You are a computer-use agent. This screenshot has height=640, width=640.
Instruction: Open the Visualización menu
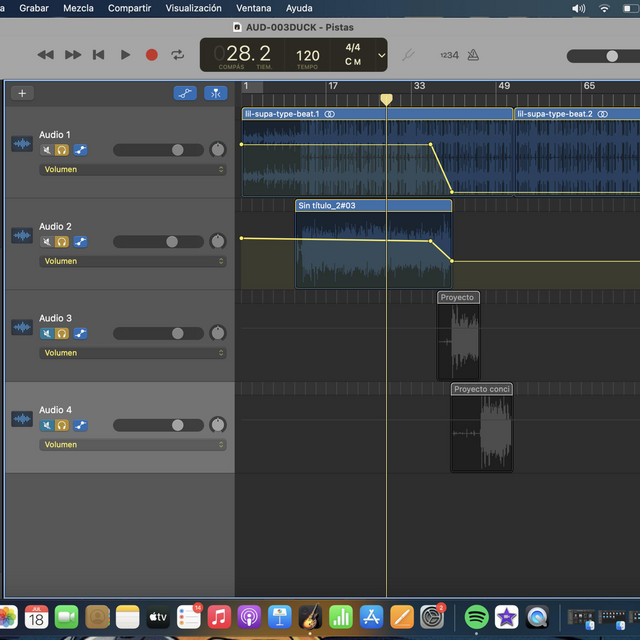193,8
